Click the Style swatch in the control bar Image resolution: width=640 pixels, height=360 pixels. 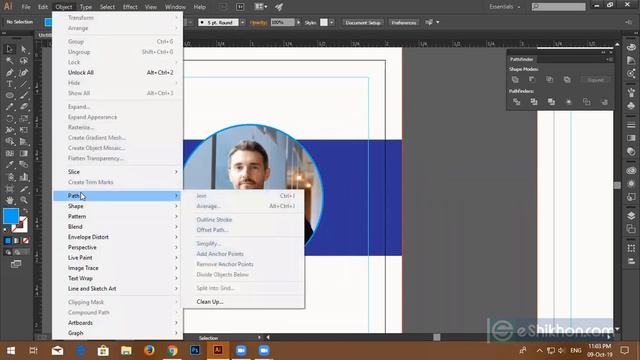pyautogui.click(x=324, y=22)
